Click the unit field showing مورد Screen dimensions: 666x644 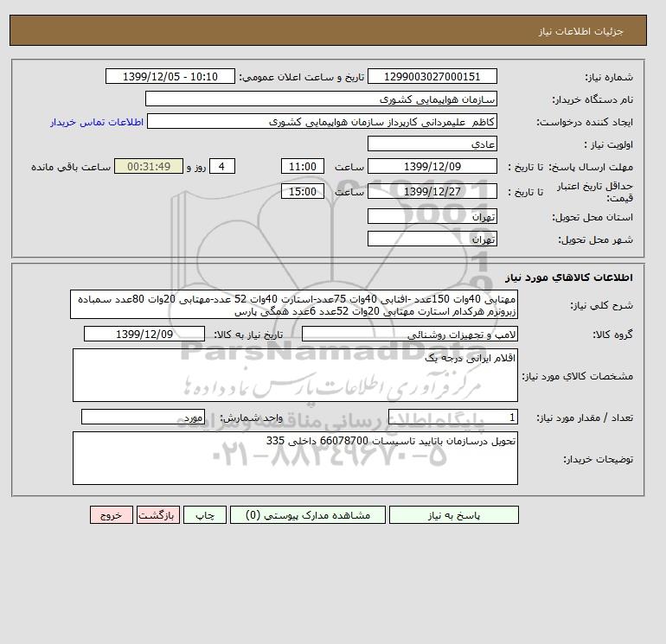[143, 417]
